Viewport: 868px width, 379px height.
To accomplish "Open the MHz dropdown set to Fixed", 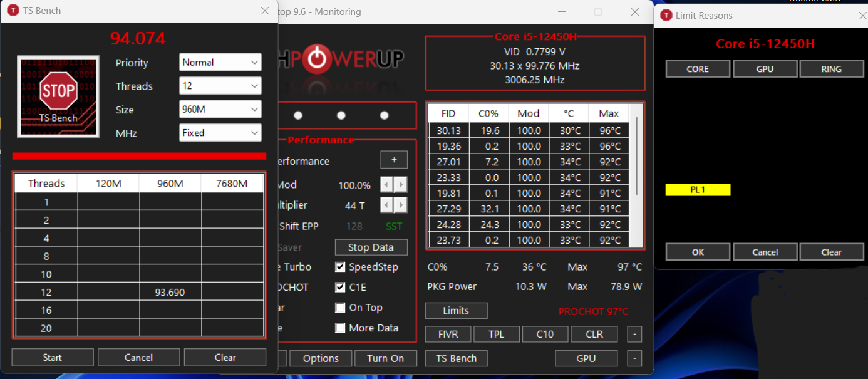I will click(x=220, y=133).
